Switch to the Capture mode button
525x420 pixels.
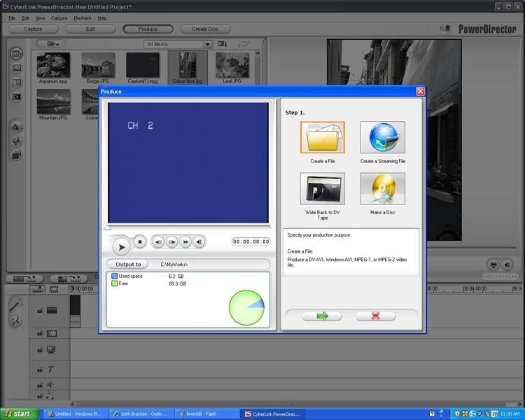tap(33, 29)
